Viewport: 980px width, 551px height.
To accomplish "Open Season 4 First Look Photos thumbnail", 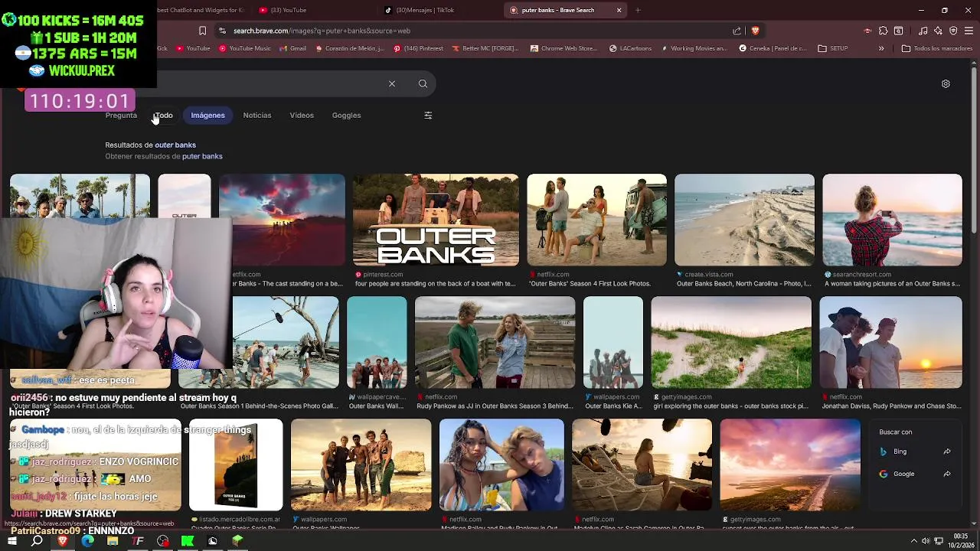I will pos(596,220).
